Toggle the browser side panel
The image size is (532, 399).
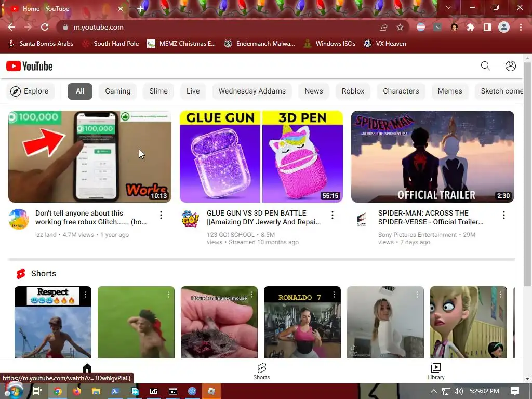(x=487, y=27)
